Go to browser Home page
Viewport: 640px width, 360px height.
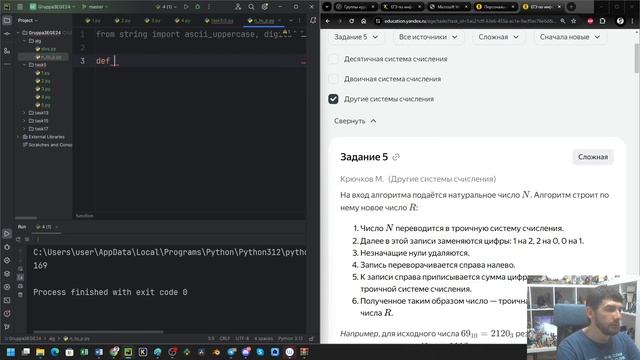pyautogui.click(x=363, y=21)
